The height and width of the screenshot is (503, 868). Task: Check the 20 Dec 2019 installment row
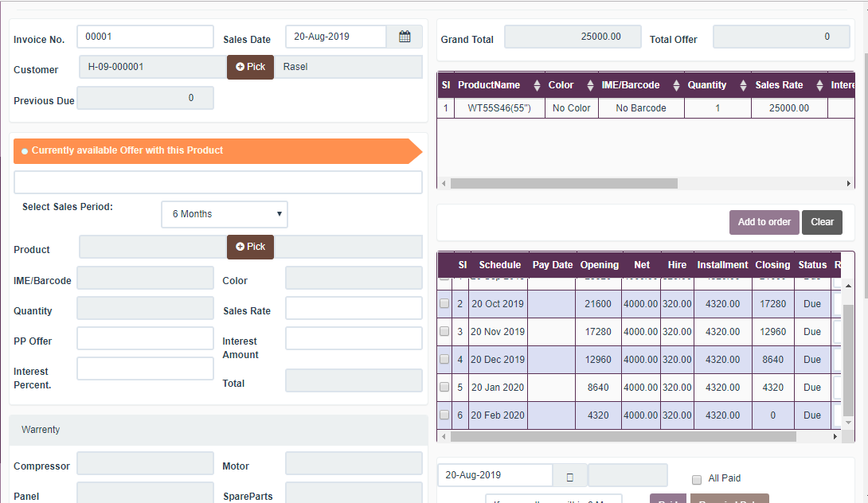click(x=444, y=359)
